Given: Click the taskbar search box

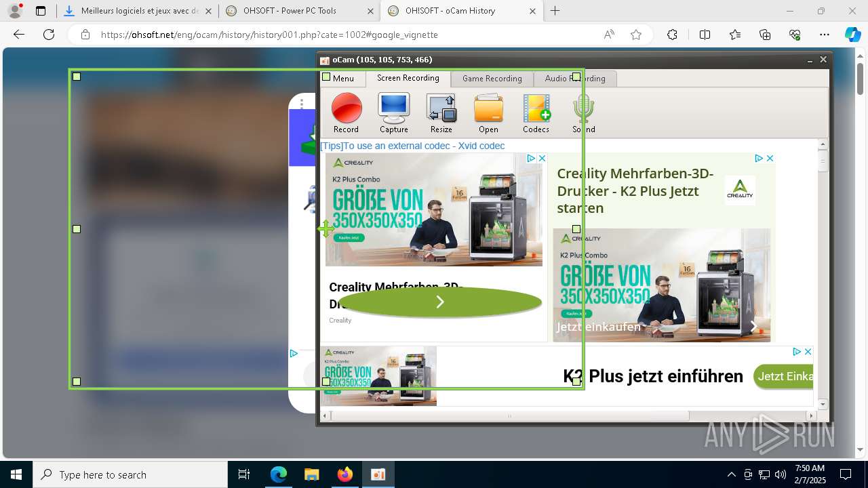Looking at the screenshot, I should click(x=130, y=474).
